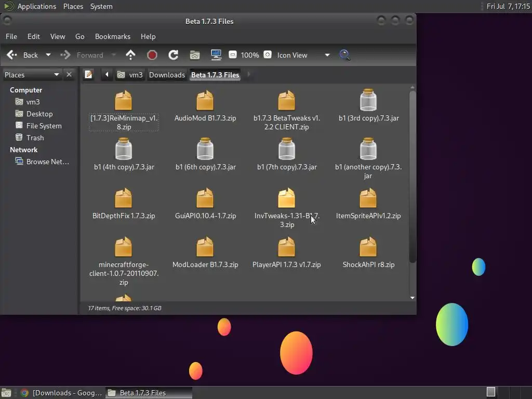Image resolution: width=532 pixels, height=399 pixels.
Task: Click the workspace switcher square
Action: (x=491, y=392)
